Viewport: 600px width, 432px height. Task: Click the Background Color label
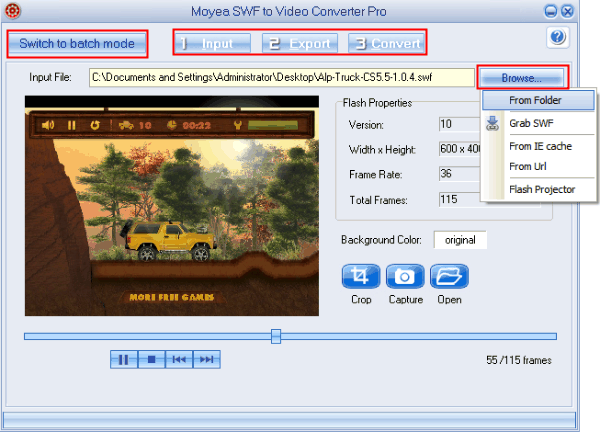(381, 240)
